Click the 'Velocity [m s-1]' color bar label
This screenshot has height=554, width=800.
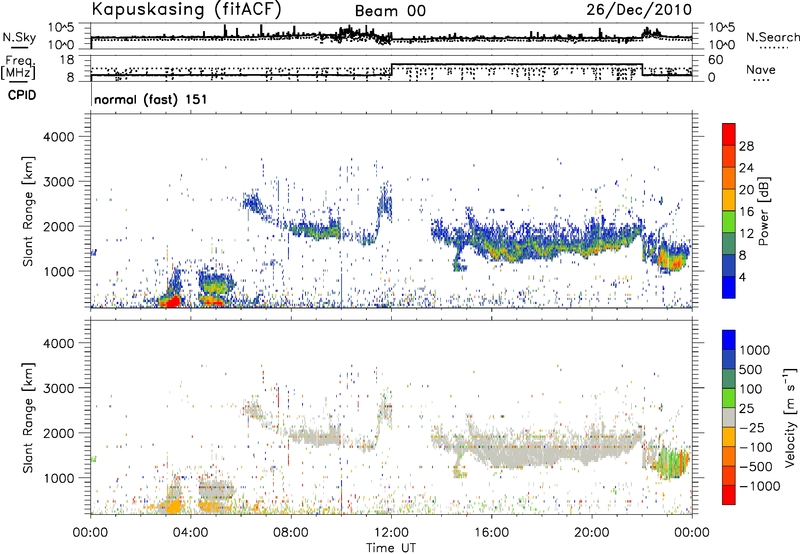pyautogui.click(x=790, y=418)
